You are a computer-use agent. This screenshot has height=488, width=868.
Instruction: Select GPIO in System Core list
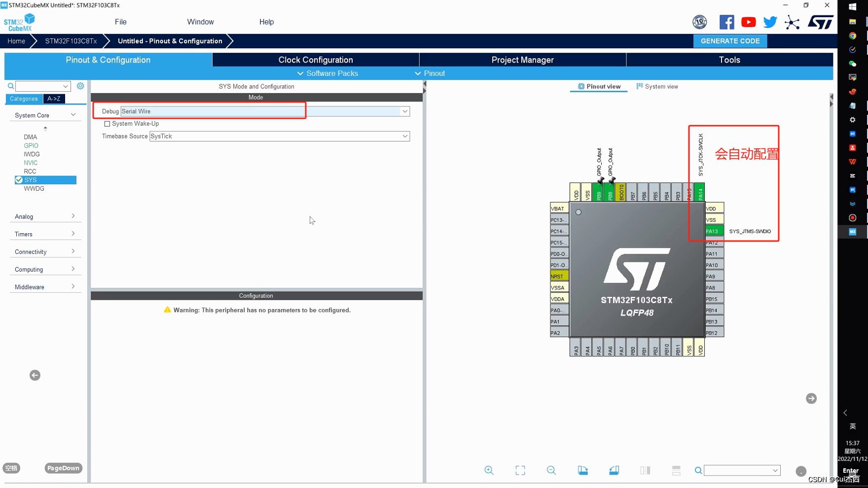point(31,145)
